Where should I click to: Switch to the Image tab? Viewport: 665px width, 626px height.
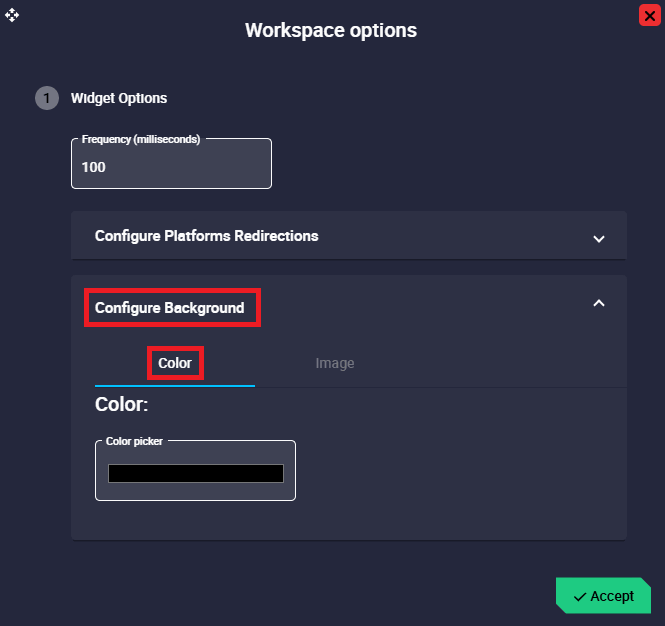pos(335,363)
